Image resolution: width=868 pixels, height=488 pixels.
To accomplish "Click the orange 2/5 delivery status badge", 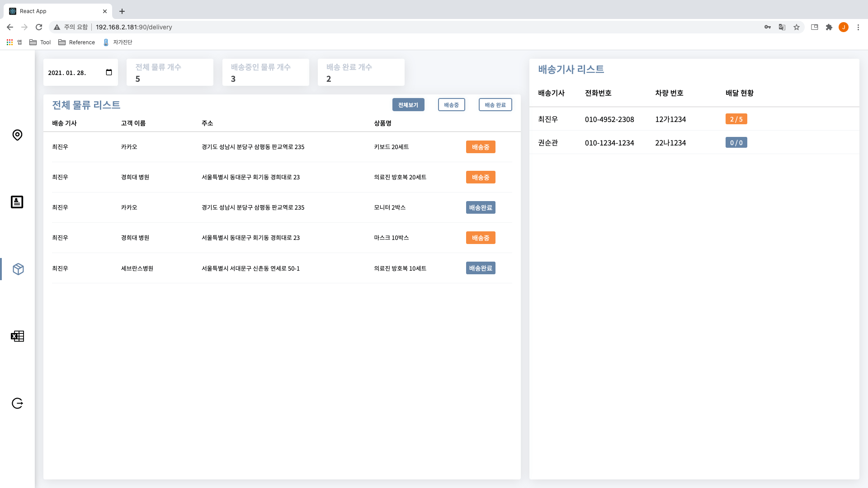I will click(736, 119).
